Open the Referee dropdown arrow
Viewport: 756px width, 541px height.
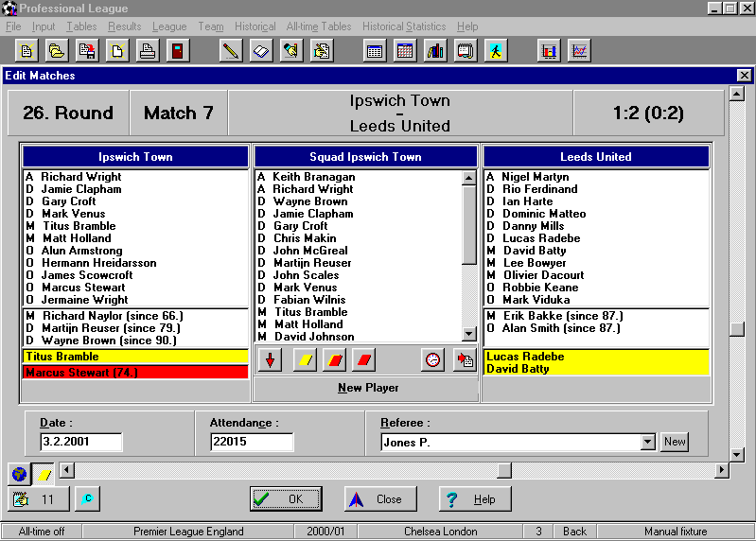tap(647, 442)
